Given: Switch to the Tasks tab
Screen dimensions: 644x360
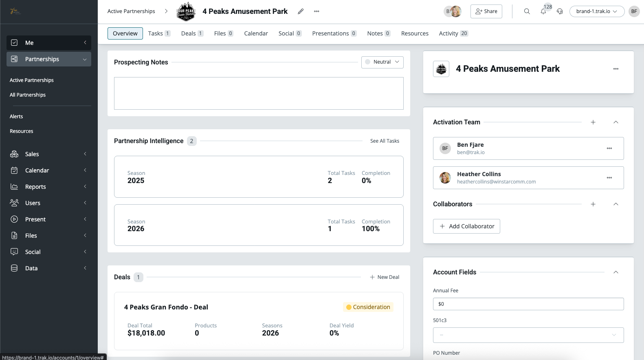Looking at the screenshot, I should click(x=159, y=33).
